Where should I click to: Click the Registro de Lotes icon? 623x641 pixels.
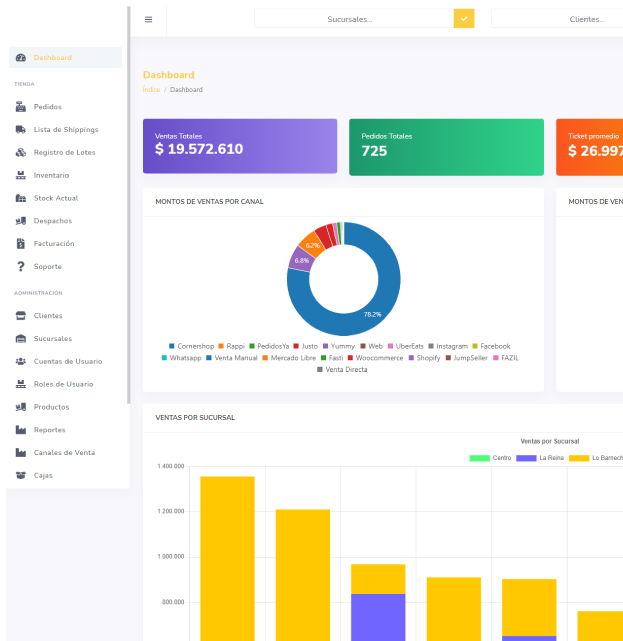21,152
